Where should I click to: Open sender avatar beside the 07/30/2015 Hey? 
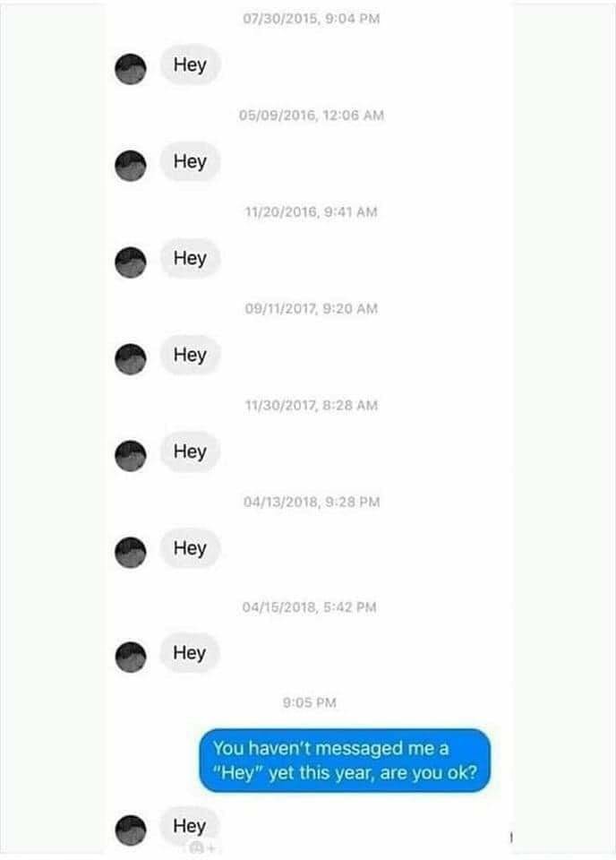pyautogui.click(x=131, y=69)
